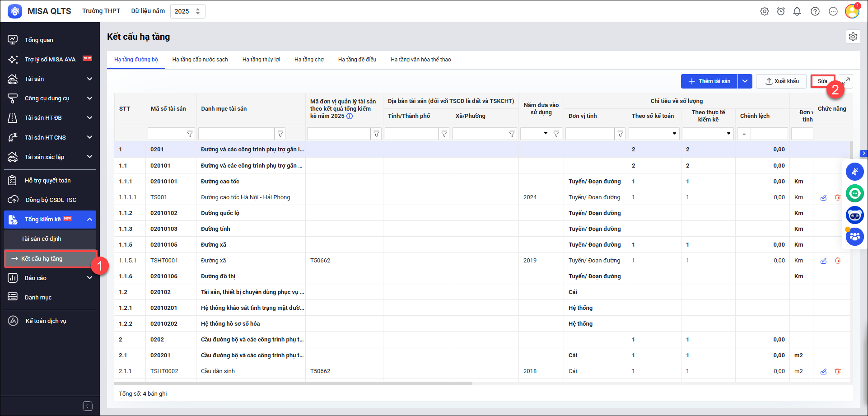Collapse the Tổng kiểm kê menu
The image size is (868, 416).
[x=89, y=220]
